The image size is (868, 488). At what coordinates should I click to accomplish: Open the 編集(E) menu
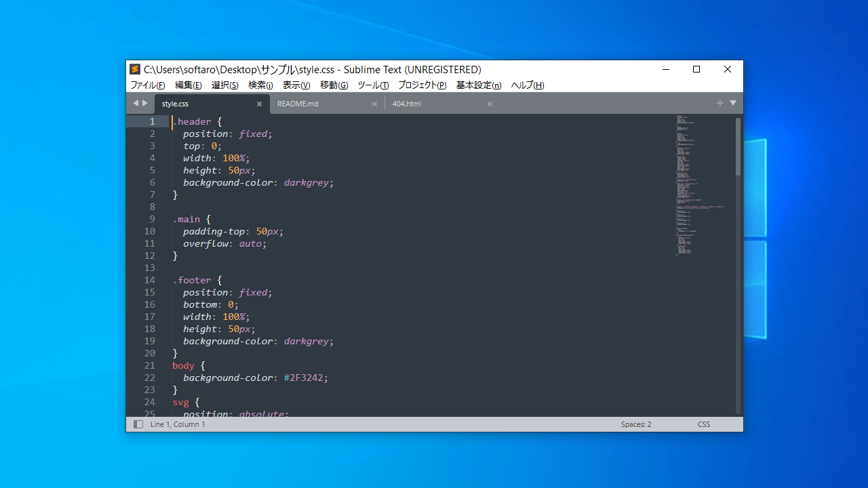188,85
